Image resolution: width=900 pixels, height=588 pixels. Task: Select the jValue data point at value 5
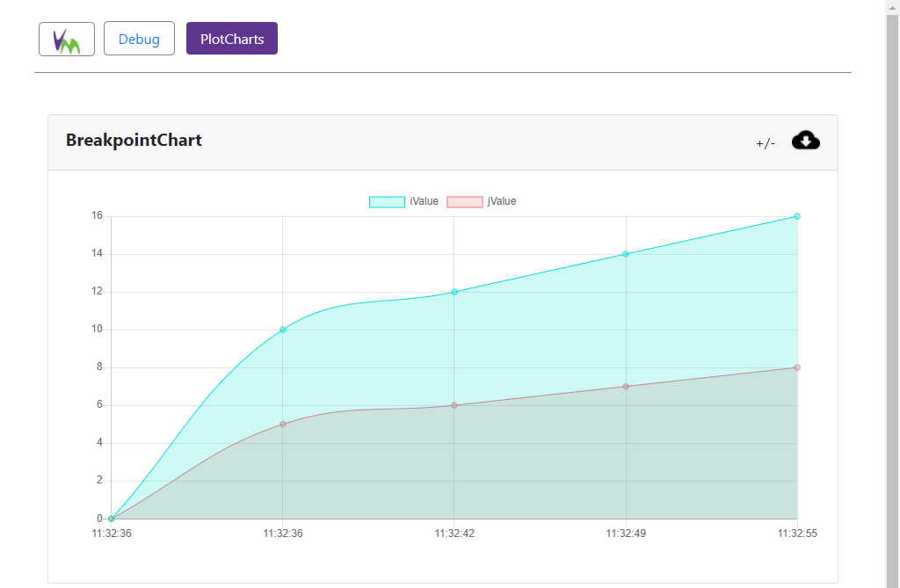283,424
